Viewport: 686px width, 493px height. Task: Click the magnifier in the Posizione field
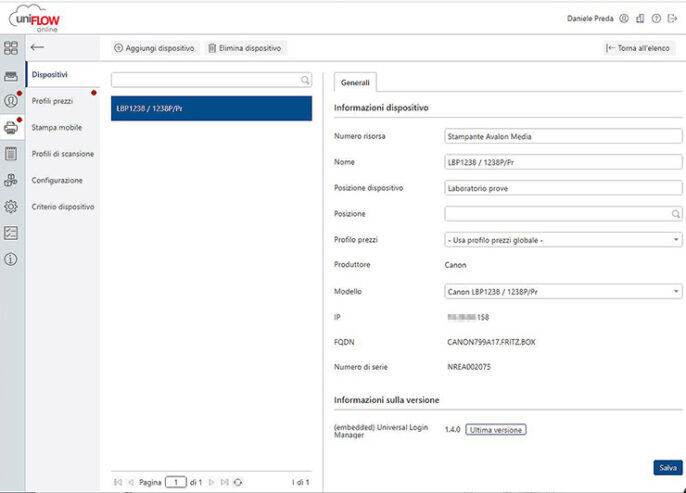676,214
